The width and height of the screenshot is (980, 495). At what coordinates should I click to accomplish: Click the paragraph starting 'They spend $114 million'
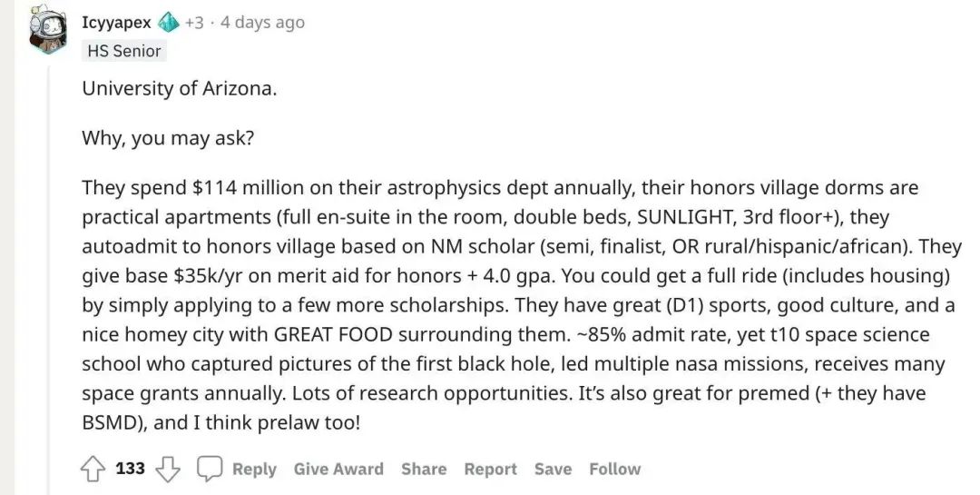click(x=521, y=305)
